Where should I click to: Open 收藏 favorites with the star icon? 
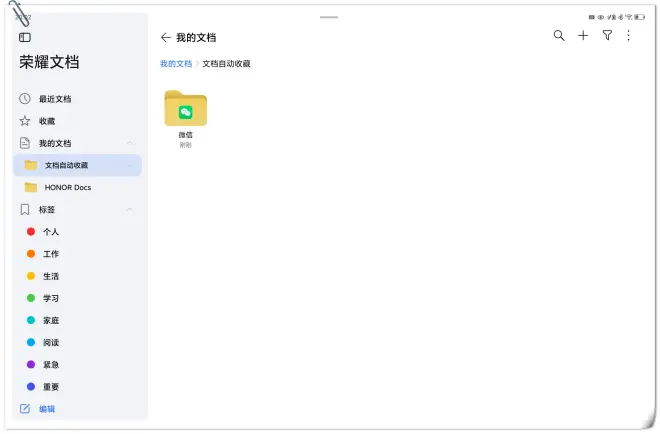(x=46, y=121)
